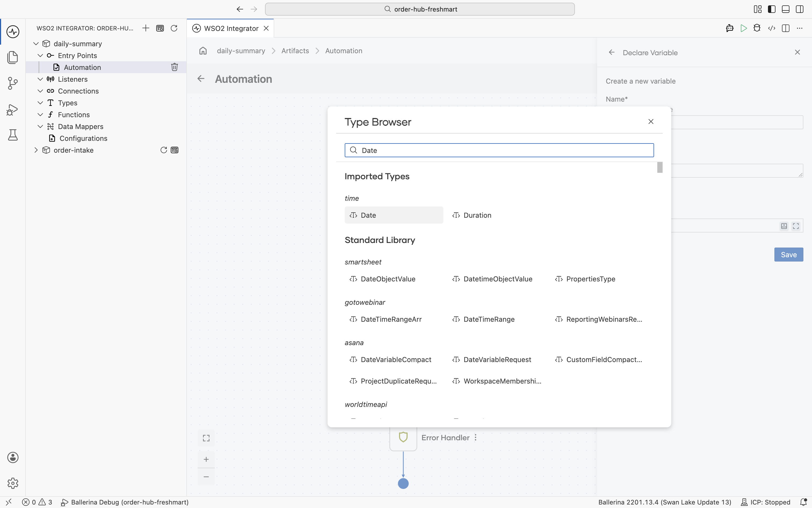Open Explorer files icon in activity bar
The width and height of the screenshot is (812, 508).
pos(13,57)
